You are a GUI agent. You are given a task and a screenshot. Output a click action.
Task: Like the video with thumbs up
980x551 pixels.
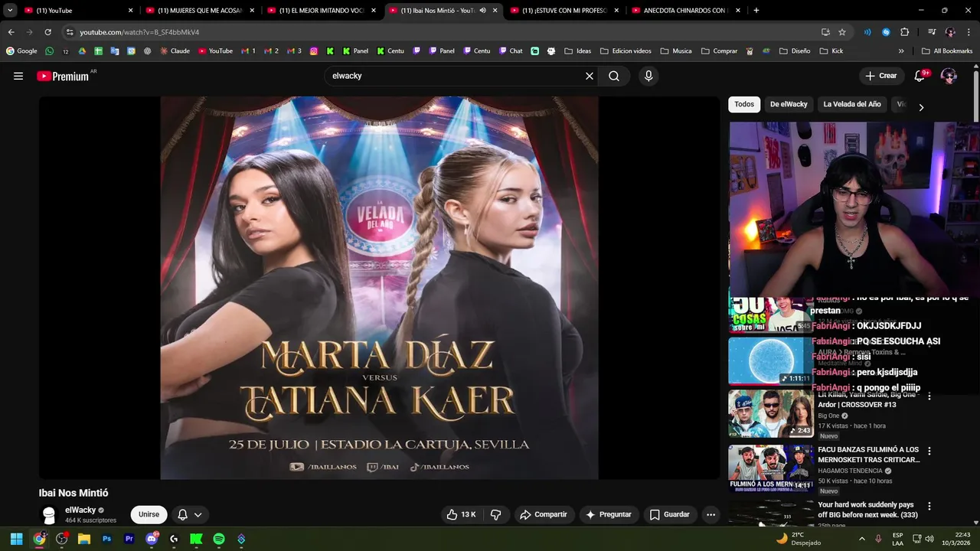click(x=462, y=514)
